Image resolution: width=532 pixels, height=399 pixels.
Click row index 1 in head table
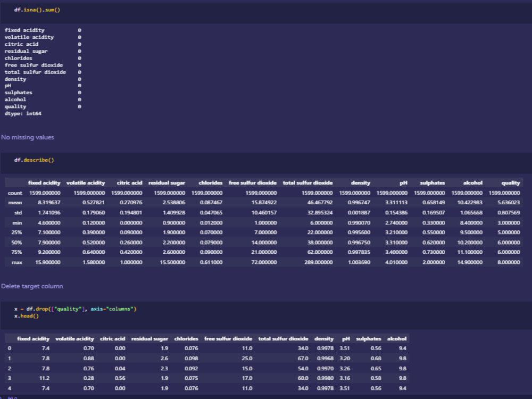(10, 358)
